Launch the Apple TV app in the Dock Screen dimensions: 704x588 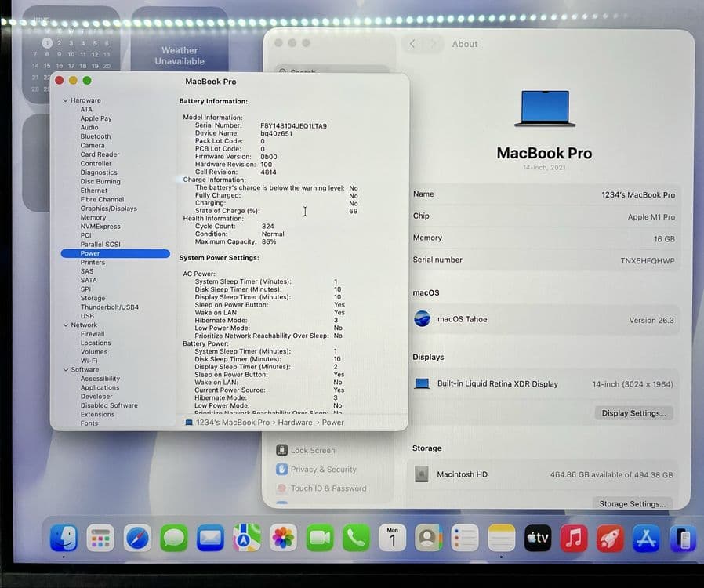point(538,537)
